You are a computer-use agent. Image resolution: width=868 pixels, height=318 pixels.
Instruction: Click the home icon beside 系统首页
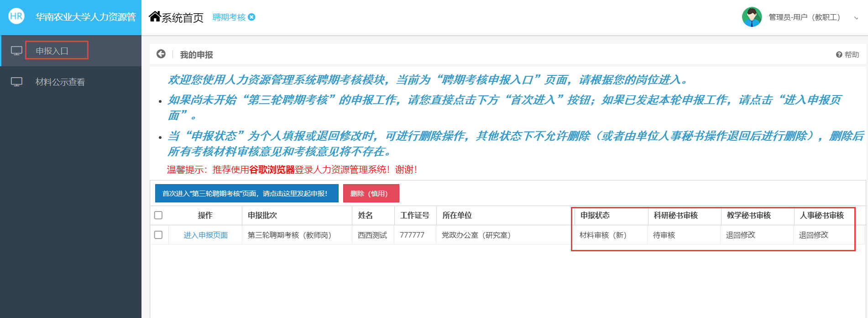155,17
